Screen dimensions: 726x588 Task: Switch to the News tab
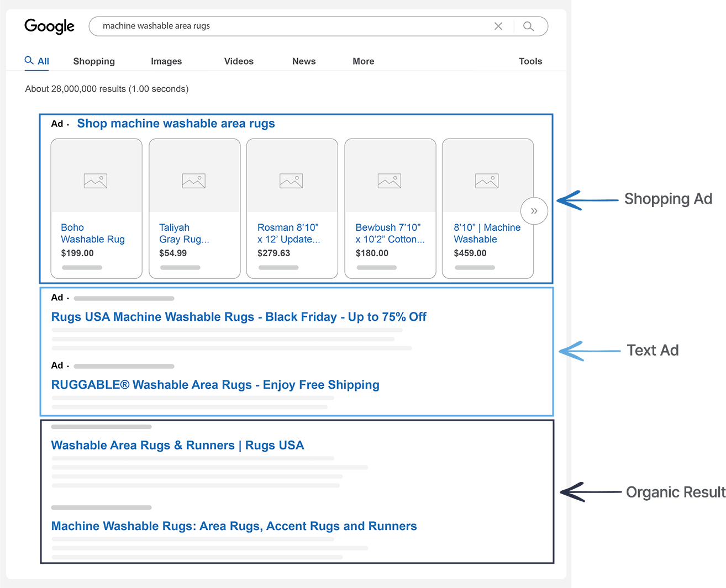[304, 61]
